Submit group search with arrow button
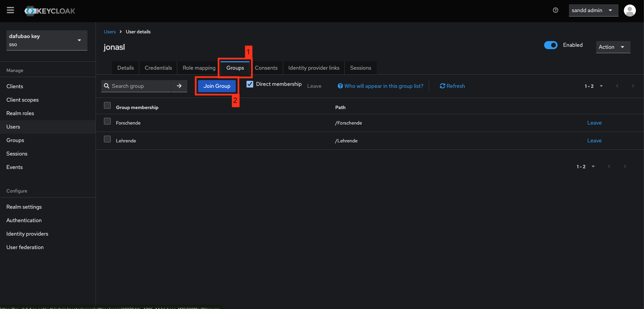Screen dimensions: 644x309 tap(179, 86)
